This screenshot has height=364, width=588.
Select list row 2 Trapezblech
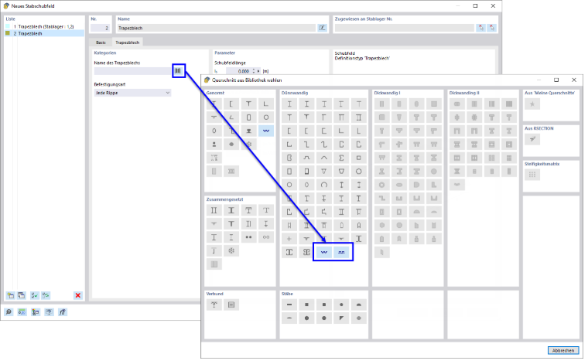[44, 33]
